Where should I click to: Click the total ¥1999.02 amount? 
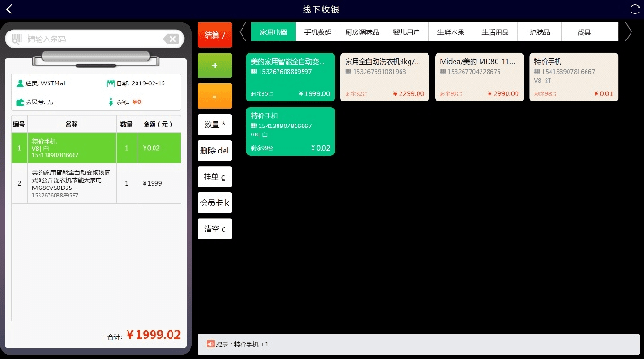tap(154, 335)
